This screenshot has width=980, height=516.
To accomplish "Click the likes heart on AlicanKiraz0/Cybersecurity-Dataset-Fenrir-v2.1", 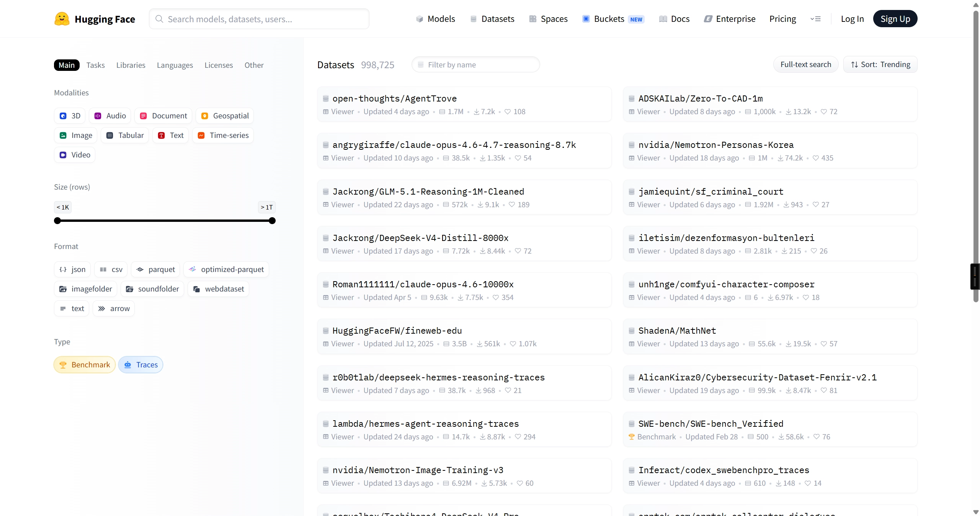I will tap(824, 390).
